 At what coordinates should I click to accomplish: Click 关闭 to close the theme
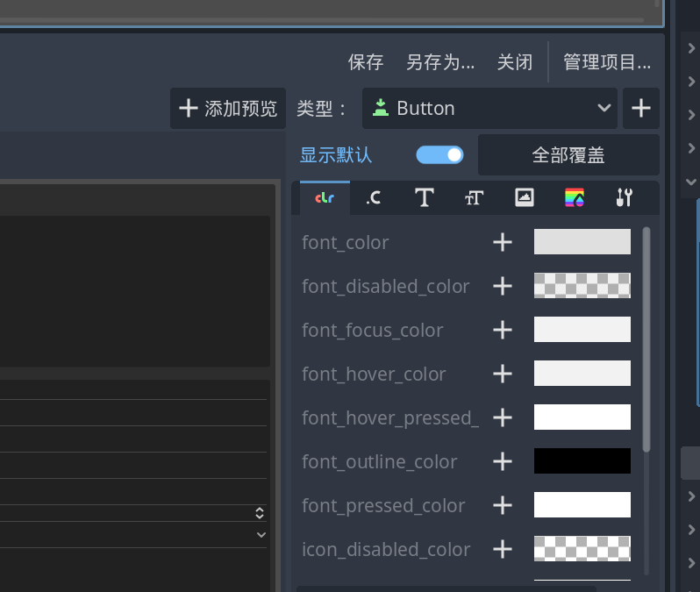(x=515, y=62)
